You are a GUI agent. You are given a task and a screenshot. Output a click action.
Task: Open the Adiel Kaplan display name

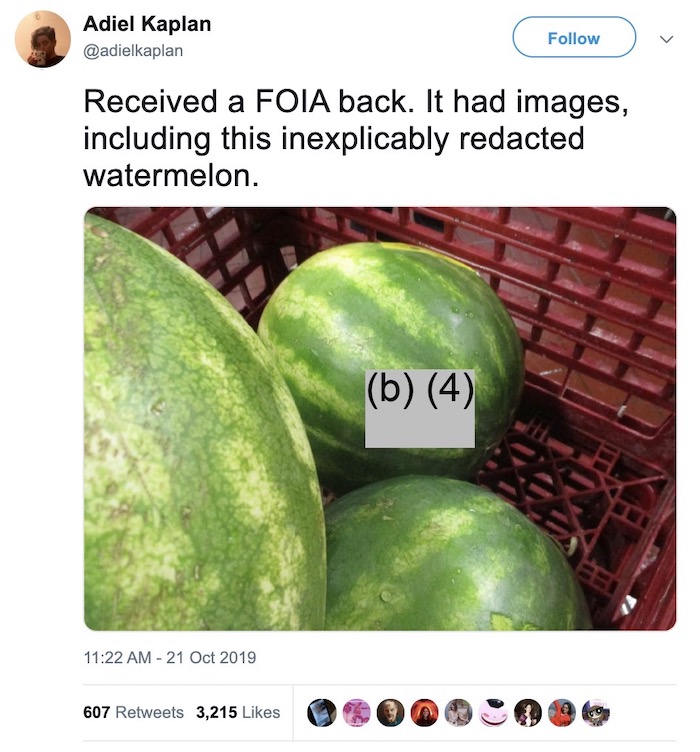click(x=147, y=24)
